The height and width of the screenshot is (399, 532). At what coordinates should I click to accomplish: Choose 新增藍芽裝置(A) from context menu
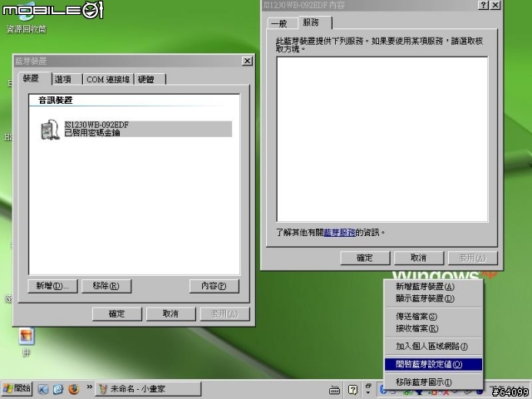(x=433, y=287)
